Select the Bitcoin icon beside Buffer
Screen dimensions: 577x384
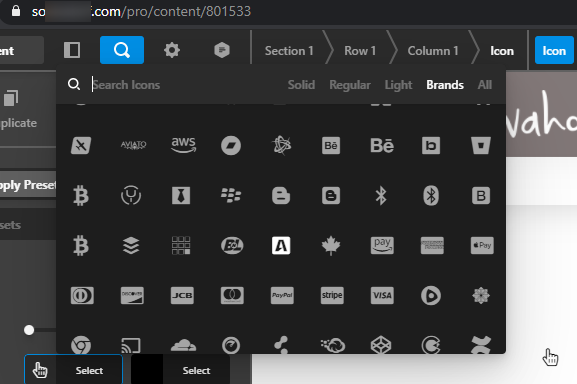(81, 245)
